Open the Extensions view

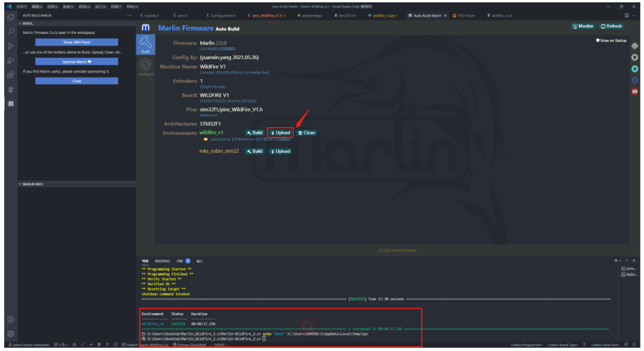(11, 75)
